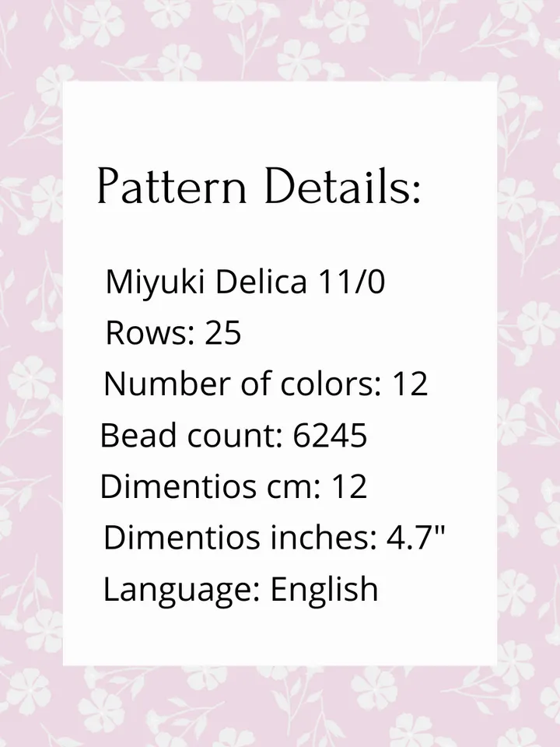Click the "Rows: 25" line
The image size is (560, 747).
point(173,332)
